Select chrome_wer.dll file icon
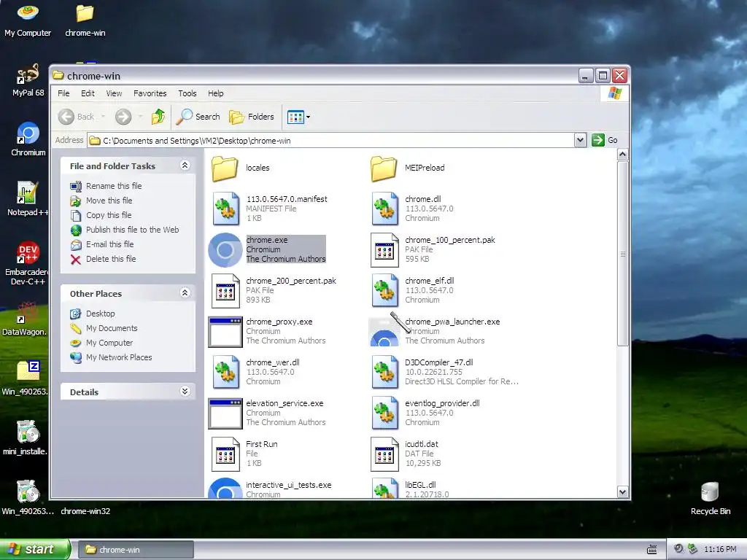 click(225, 372)
